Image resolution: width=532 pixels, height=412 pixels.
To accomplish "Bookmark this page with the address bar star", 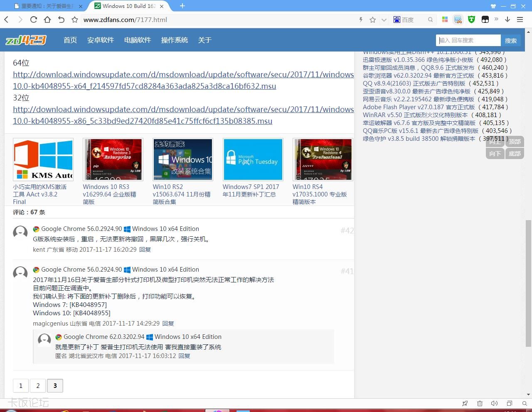I will click(x=373, y=20).
